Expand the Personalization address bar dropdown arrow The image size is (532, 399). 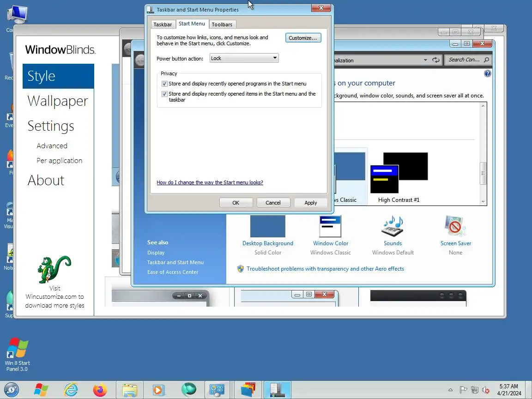pyautogui.click(x=425, y=60)
